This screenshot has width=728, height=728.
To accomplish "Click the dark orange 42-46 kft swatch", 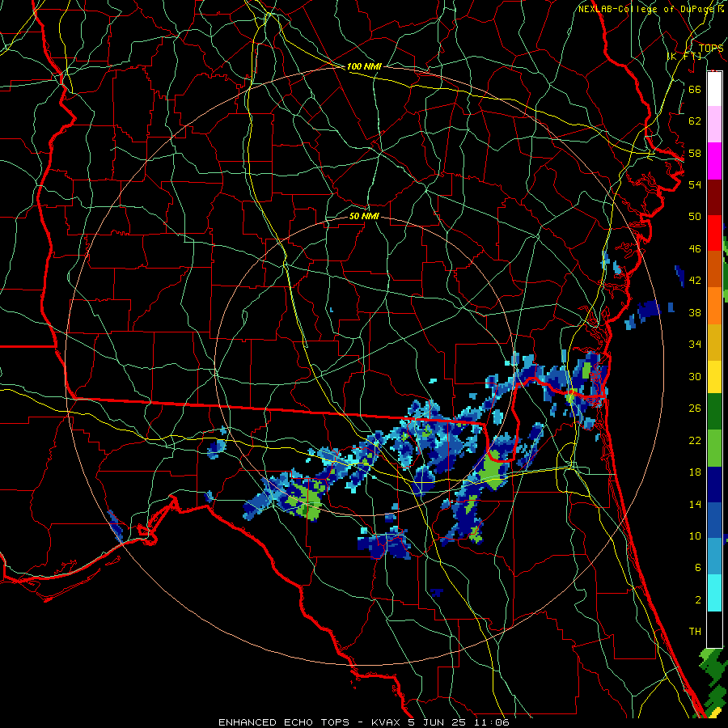I will tap(714, 269).
